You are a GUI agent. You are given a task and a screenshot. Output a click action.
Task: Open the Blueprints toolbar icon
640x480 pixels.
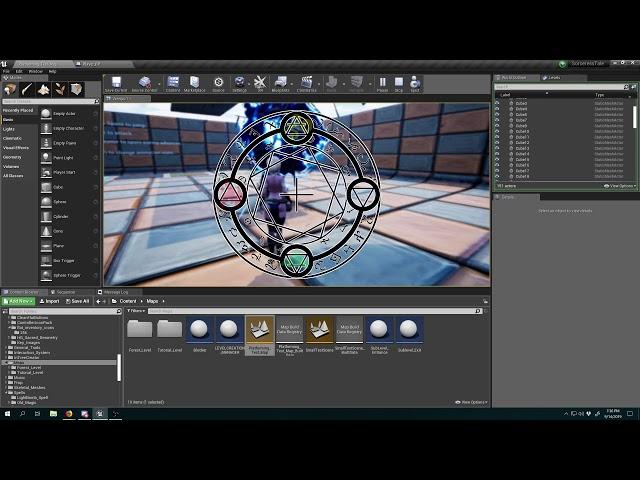[x=280, y=83]
